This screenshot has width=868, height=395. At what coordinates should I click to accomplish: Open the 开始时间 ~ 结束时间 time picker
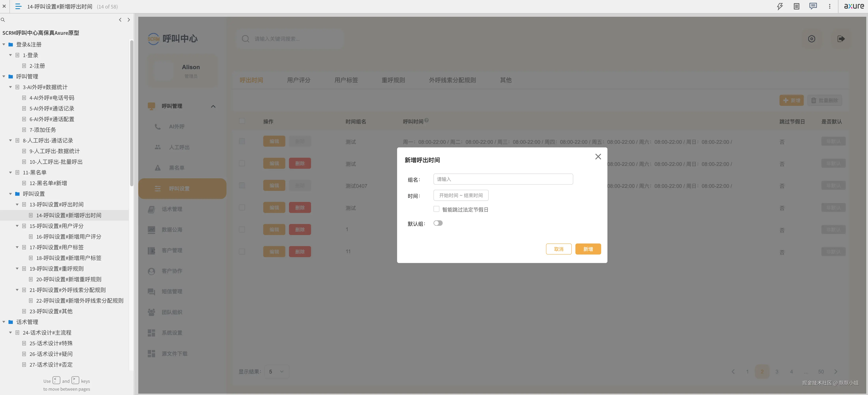pos(461,195)
